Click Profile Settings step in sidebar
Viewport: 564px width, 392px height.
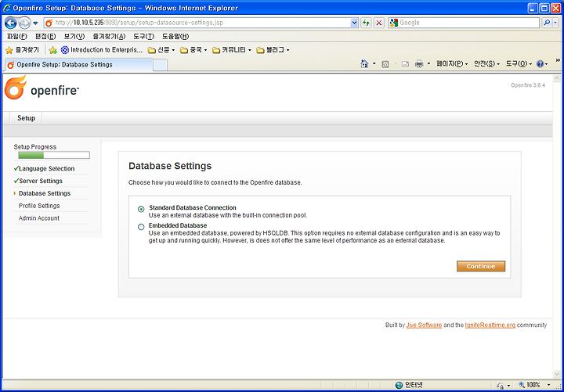(39, 206)
